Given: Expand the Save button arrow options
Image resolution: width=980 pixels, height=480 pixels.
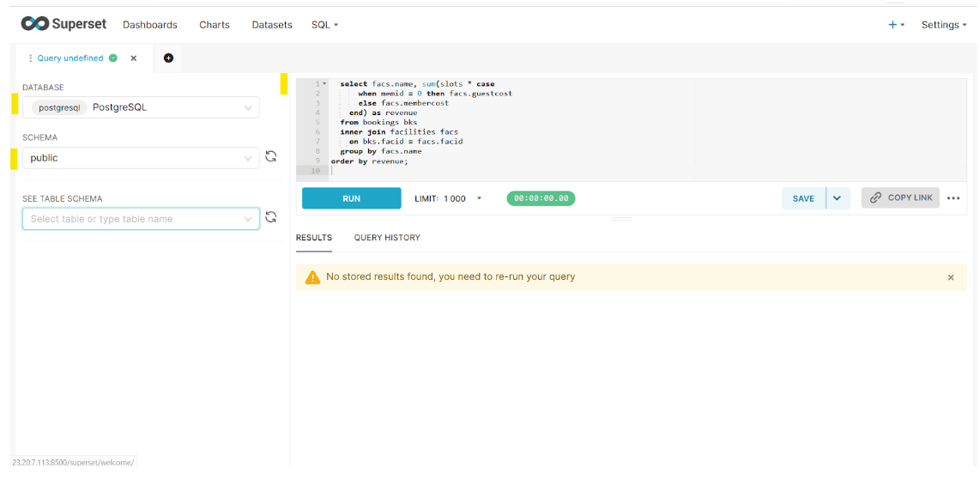Looking at the screenshot, I should 837,198.
